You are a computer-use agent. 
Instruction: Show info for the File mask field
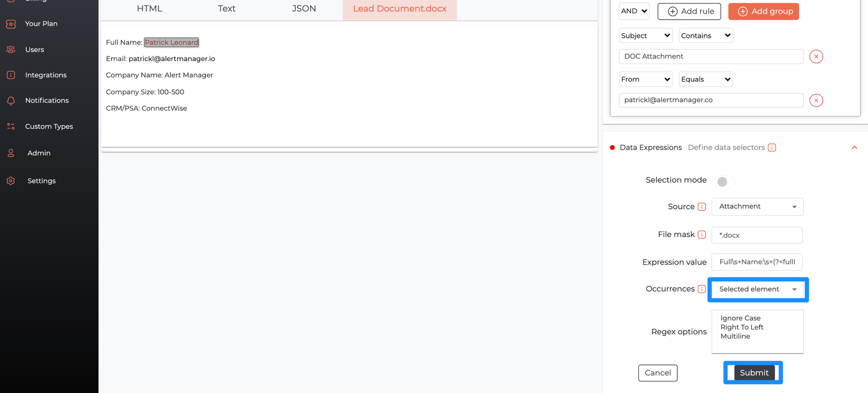(701, 235)
